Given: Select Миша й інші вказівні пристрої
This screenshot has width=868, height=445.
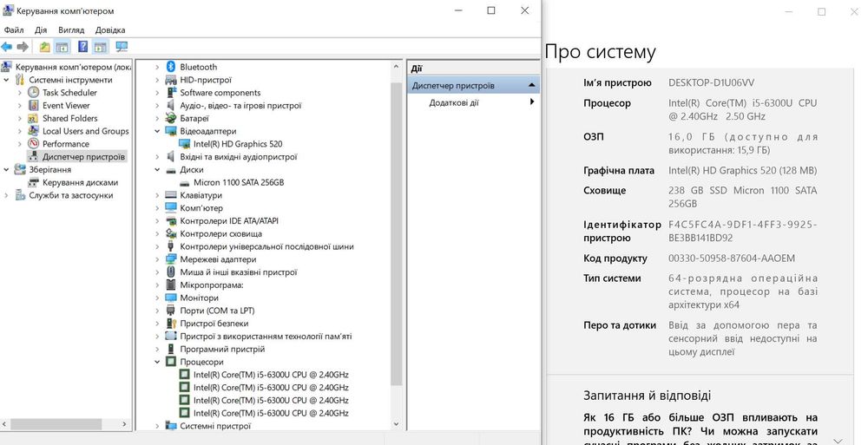Looking at the screenshot, I should [x=239, y=272].
